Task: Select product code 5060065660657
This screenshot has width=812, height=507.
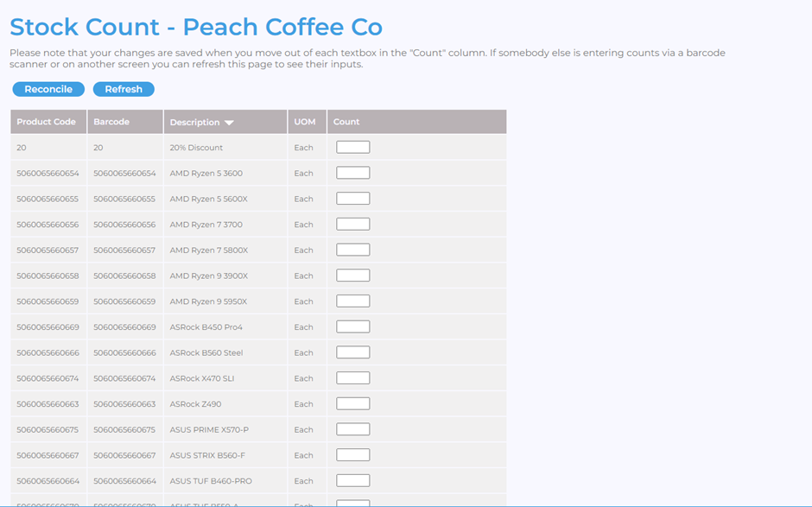Action: [48, 250]
